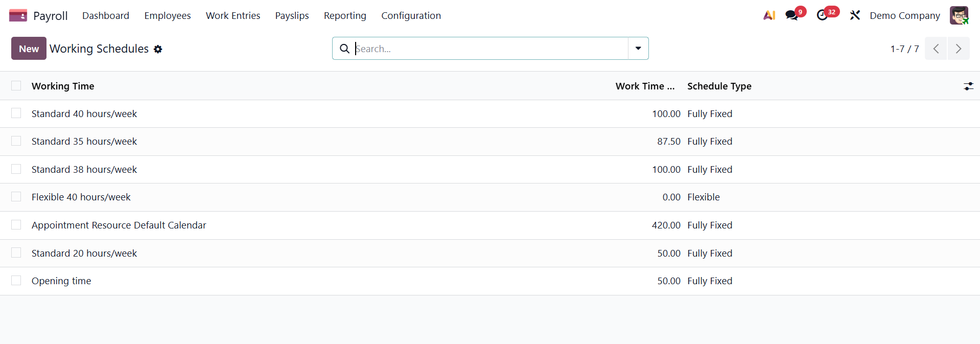
Task: Focus the Search input field
Action: point(491,49)
